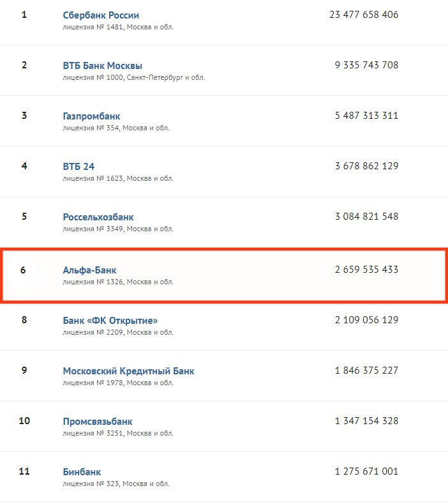Viewport: 448px width, 504px height.
Task: Select the value 5 487 313 311
Action: [366, 116]
